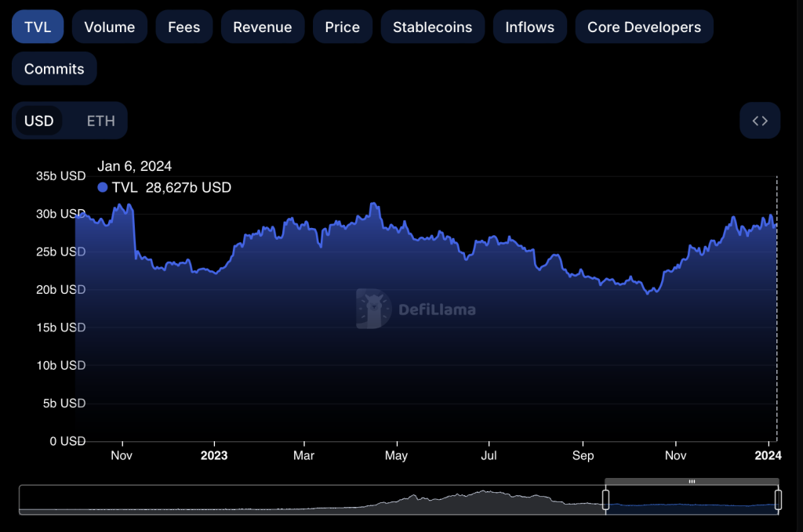
Task: Turn on the Stablecoins metric
Action: click(x=432, y=27)
